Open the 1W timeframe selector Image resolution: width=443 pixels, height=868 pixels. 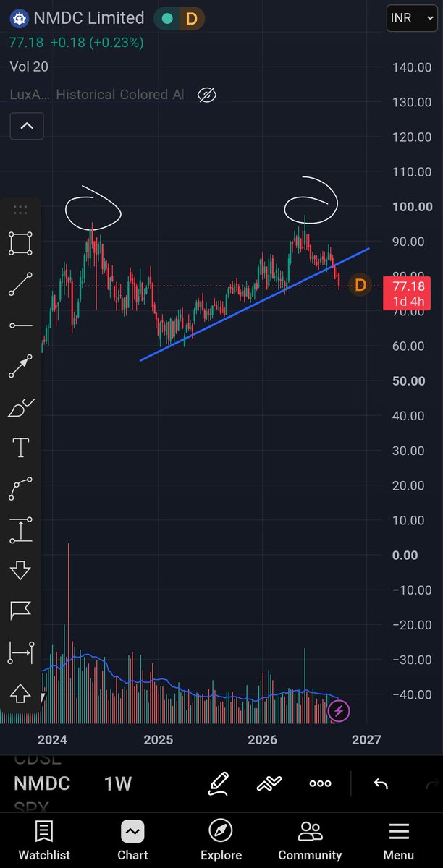coord(119,783)
